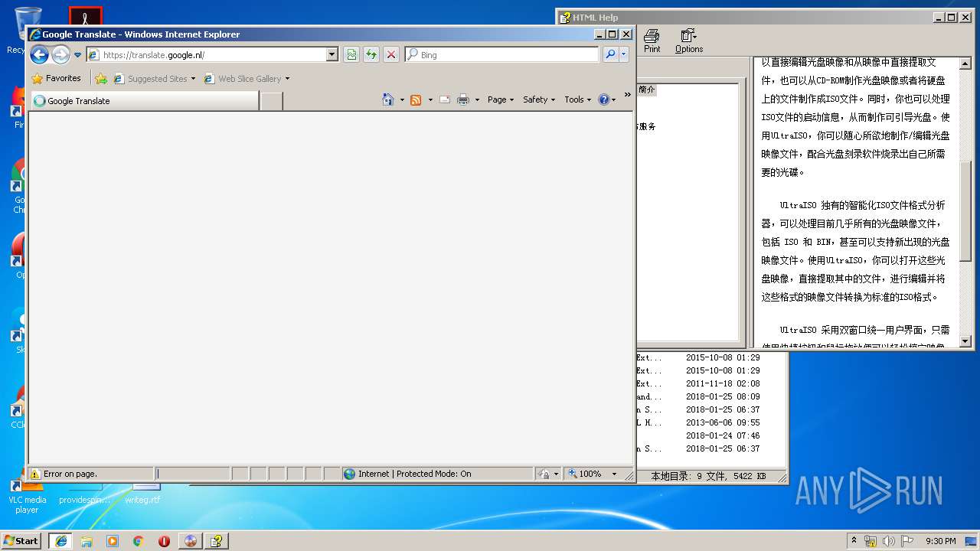The image size is (980, 551).
Task: Open Windows Explorer folder taskbar icon
Action: pyautogui.click(x=87, y=540)
